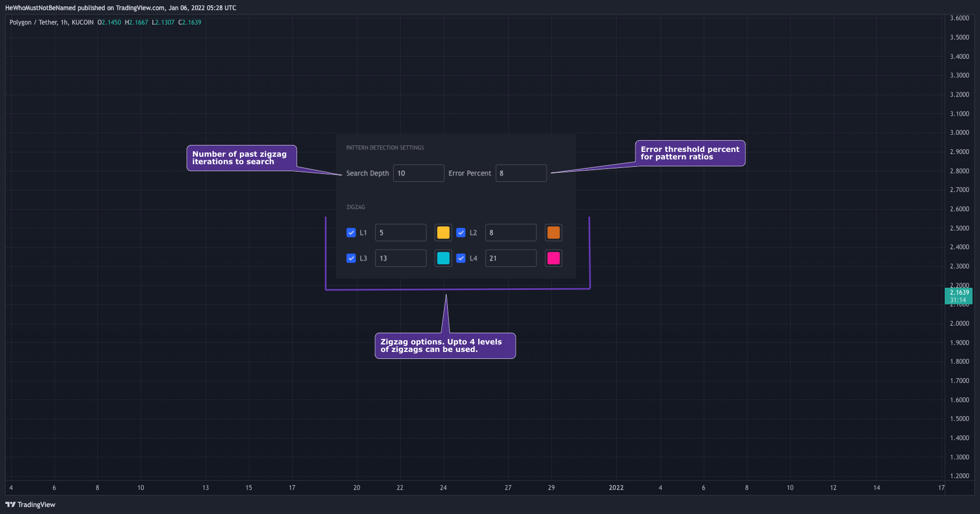Open the cyan L3 color swatch
Image resolution: width=980 pixels, height=514 pixels.
point(444,258)
